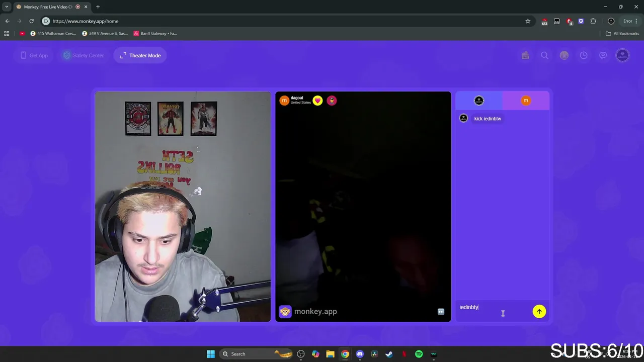Click the partner's dark video feed
The width and height of the screenshot is (644, 362).
tap(363, 207)
